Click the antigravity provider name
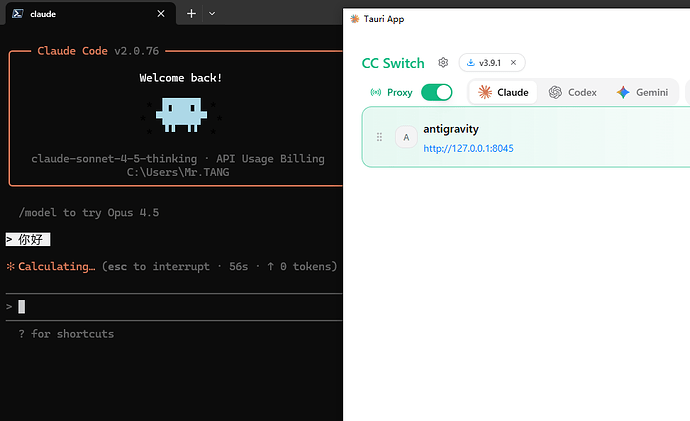690x421 pixels. (451, 129)
